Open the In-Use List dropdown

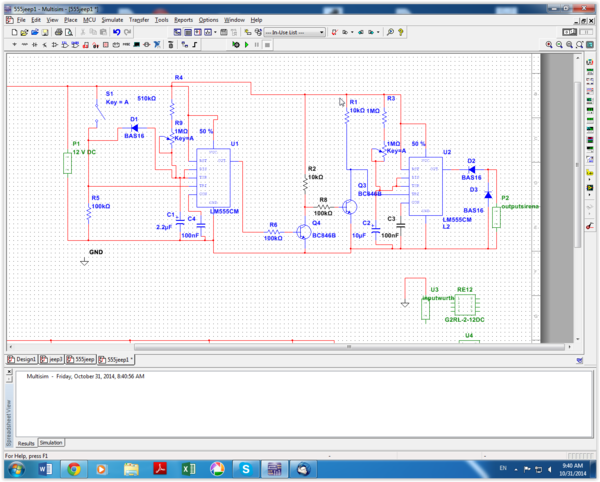(295, 33)
